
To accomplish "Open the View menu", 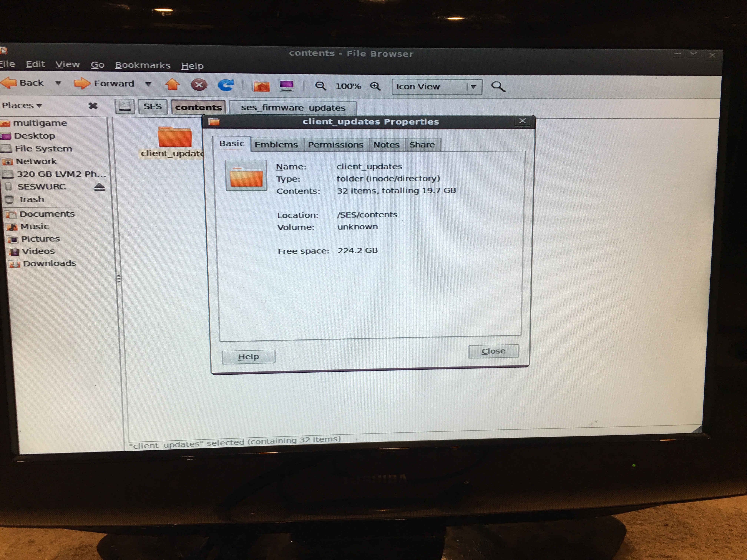I will tap(67, 64).
